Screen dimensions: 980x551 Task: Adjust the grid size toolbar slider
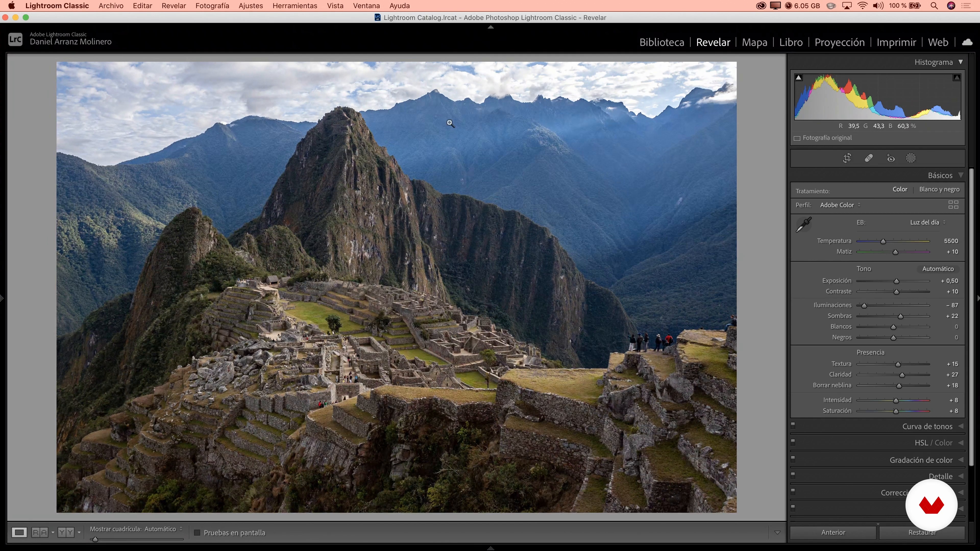click(x=95, y=539)
